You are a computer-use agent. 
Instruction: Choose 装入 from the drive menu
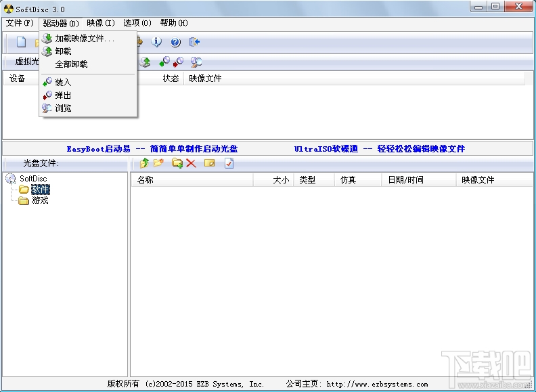coord(88,82)
